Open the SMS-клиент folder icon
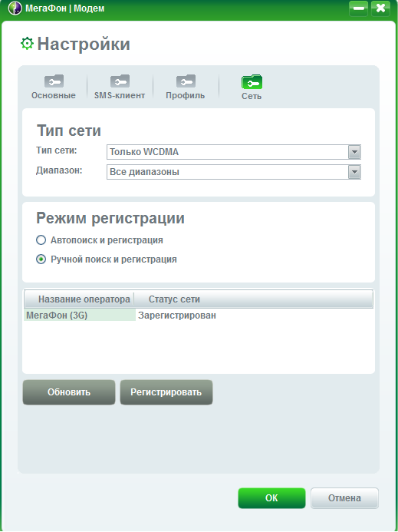 pyautogui.click(x=120, y=81)
